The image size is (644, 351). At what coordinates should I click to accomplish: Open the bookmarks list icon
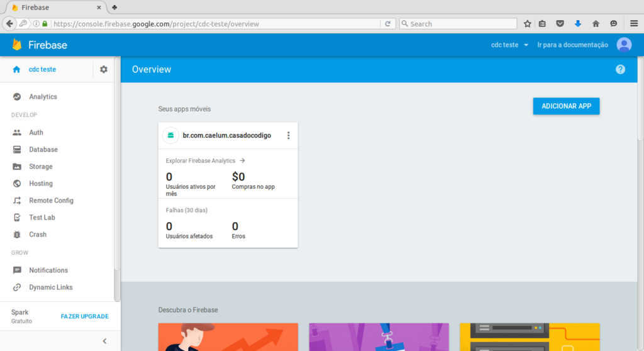542,24
